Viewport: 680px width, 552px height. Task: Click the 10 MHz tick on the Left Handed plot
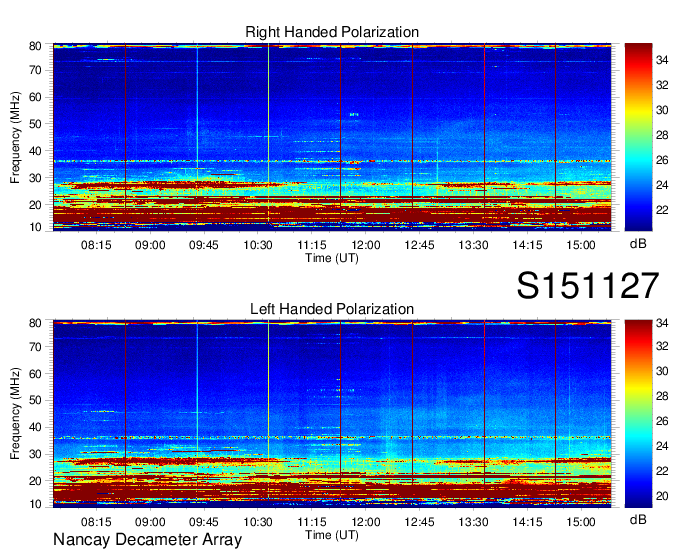pos(35,504)
